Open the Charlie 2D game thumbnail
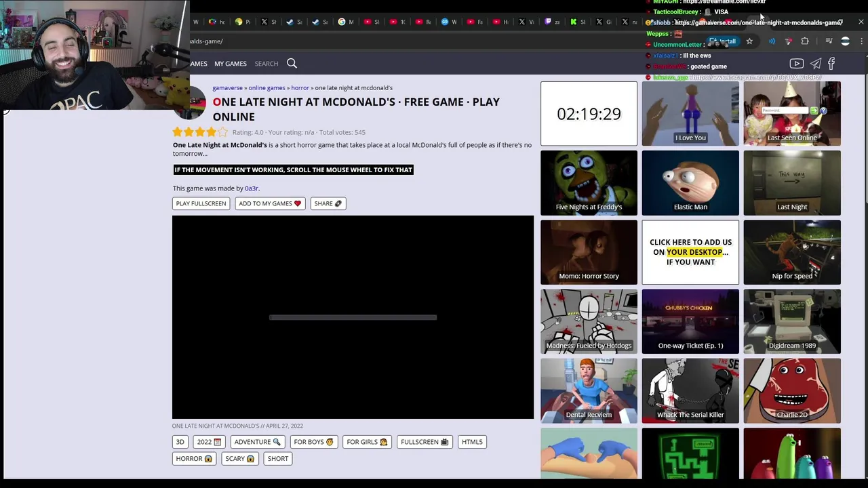 pyautogui.click(x=792, y=391)
